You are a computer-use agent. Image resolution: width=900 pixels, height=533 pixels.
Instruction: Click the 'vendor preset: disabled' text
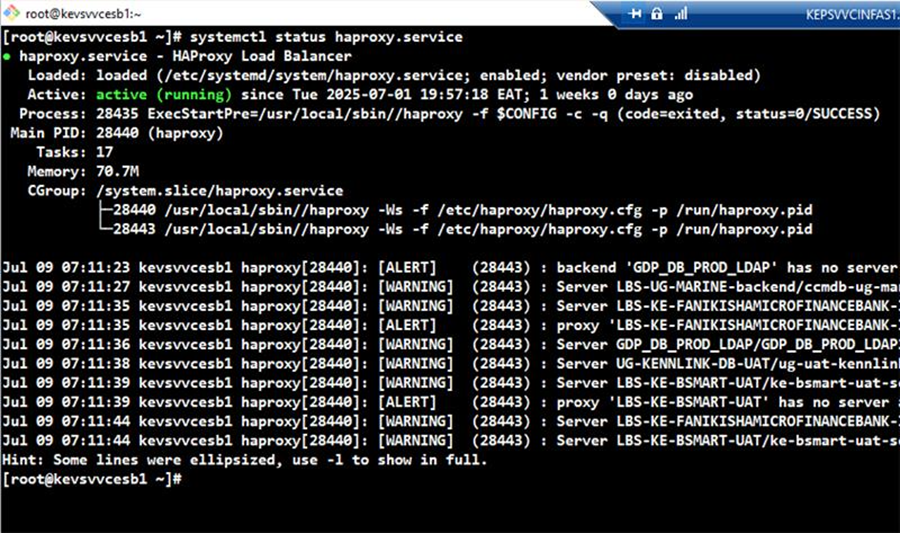[658, 75]
